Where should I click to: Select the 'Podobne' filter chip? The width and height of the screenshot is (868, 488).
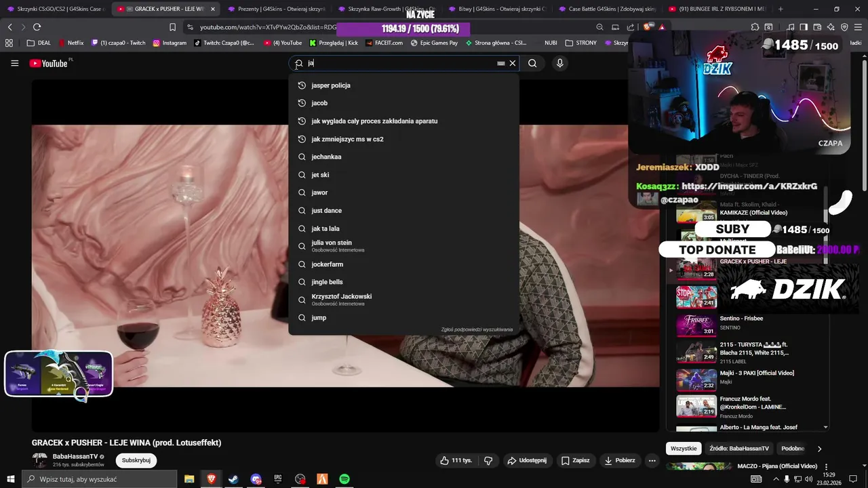[x=793, y=449]
